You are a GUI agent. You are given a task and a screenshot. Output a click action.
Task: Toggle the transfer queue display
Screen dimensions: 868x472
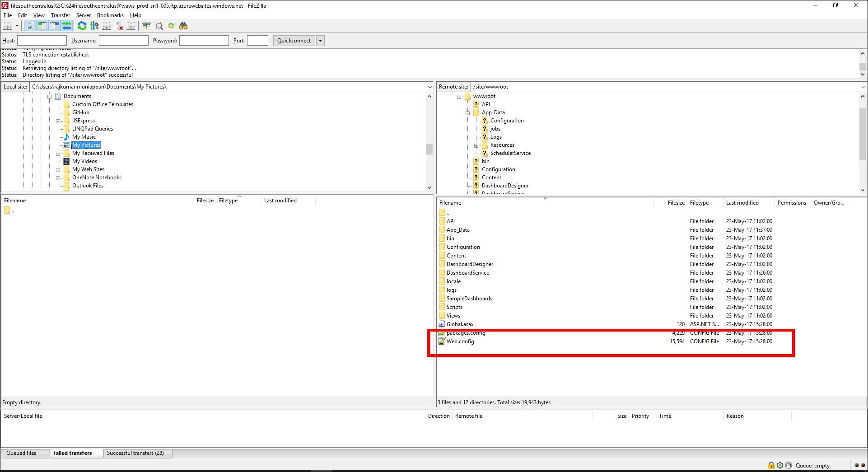click(x=66, y=26)
